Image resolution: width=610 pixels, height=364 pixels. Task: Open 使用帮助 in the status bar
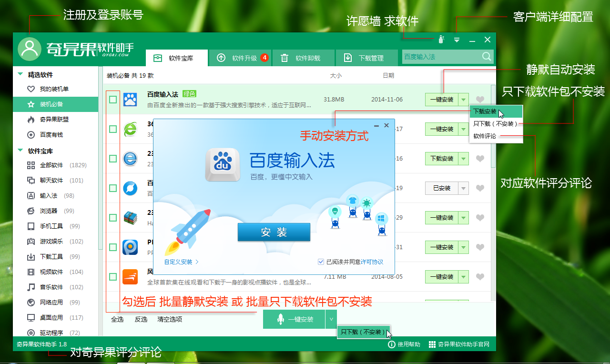point(404,344)
